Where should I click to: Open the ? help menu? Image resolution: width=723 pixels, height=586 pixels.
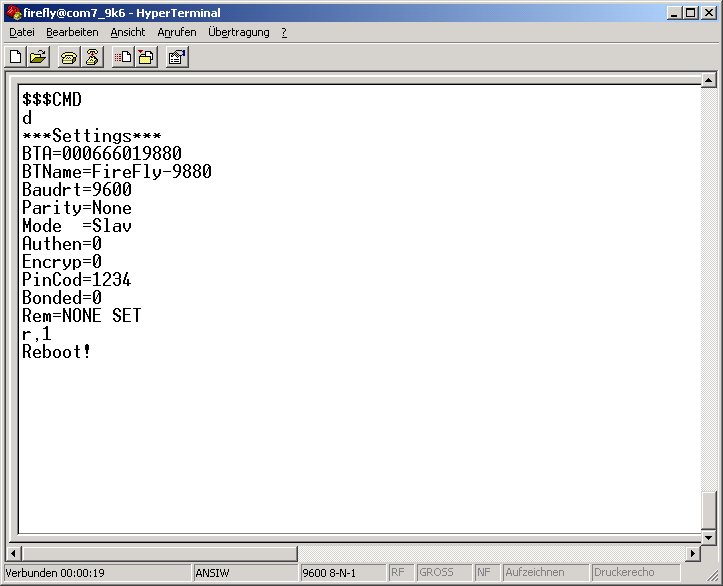coord(284,32)
